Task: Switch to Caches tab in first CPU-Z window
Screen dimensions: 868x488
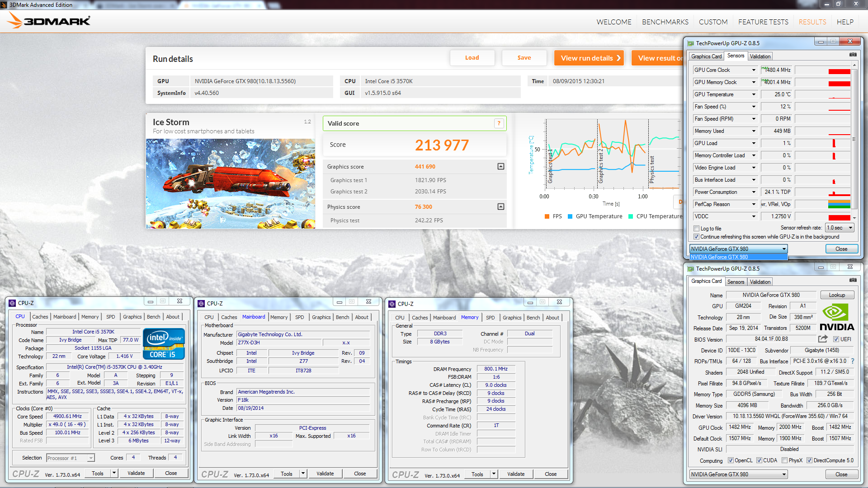Action: pos(40,317)
